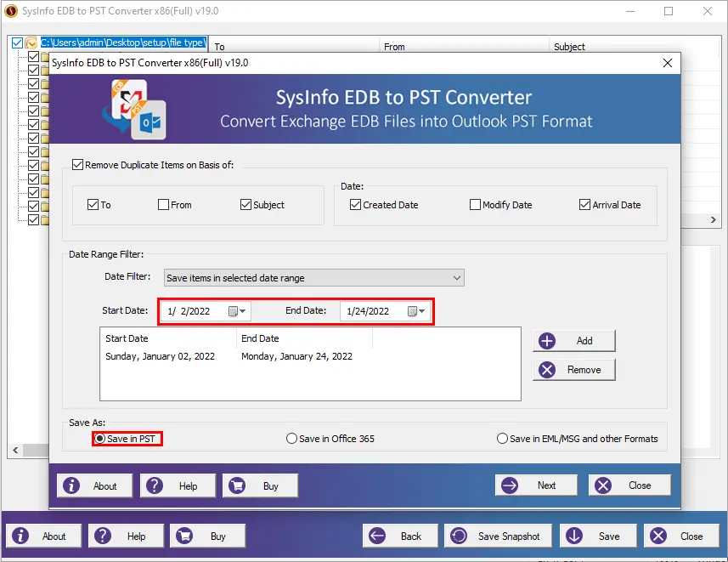Click the dialog's Help question mark icon

[x=154, y=485]
